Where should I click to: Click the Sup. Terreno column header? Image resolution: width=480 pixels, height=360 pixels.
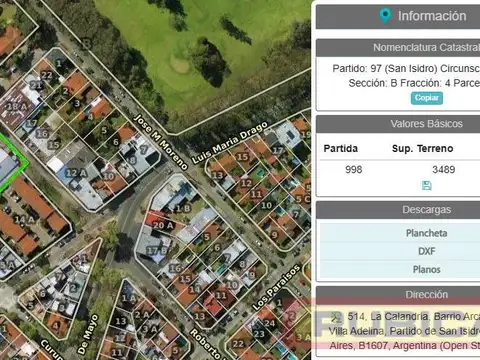tap(423, 148)
